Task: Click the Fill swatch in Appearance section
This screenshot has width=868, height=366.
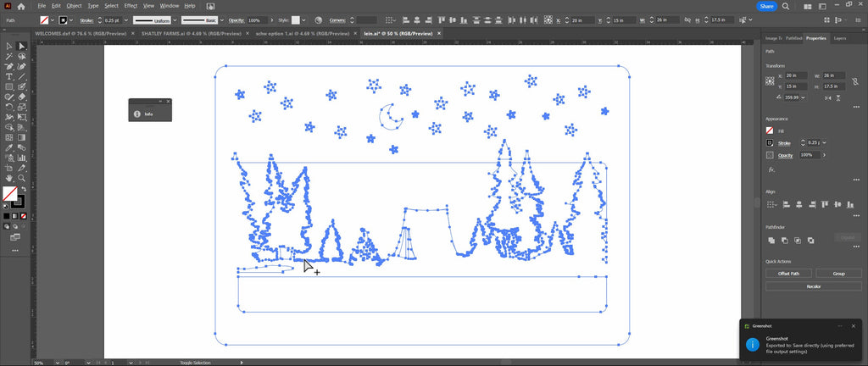Action: click(x=770, y=131)
